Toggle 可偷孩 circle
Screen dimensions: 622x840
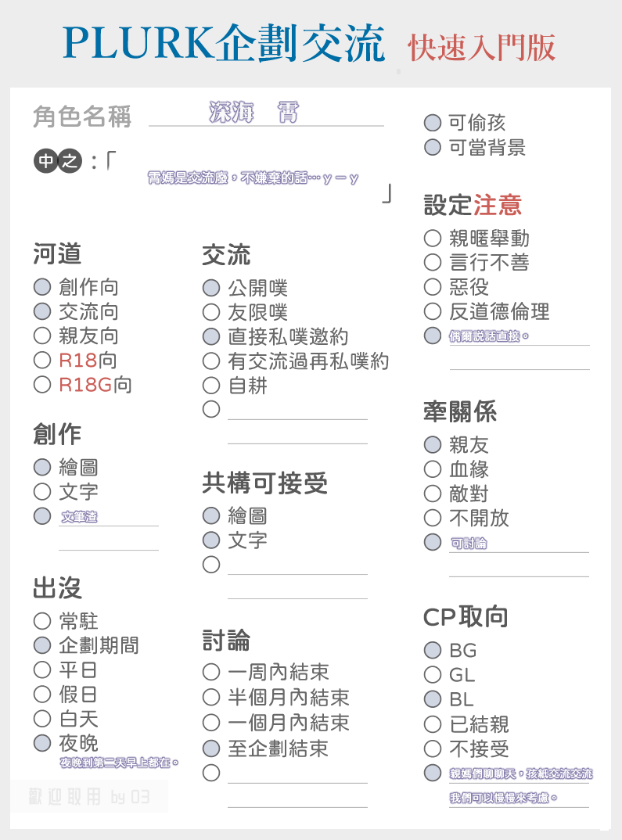[433, 123]
